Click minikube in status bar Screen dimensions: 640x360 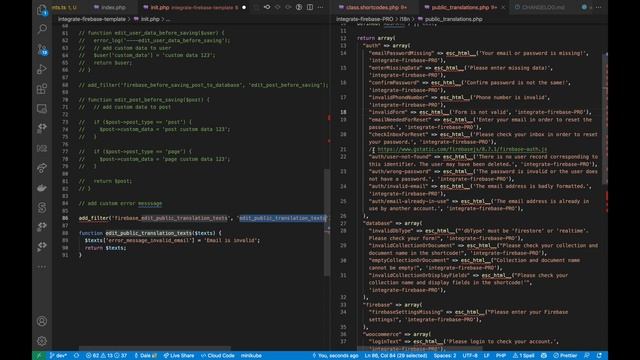(251, 356)
